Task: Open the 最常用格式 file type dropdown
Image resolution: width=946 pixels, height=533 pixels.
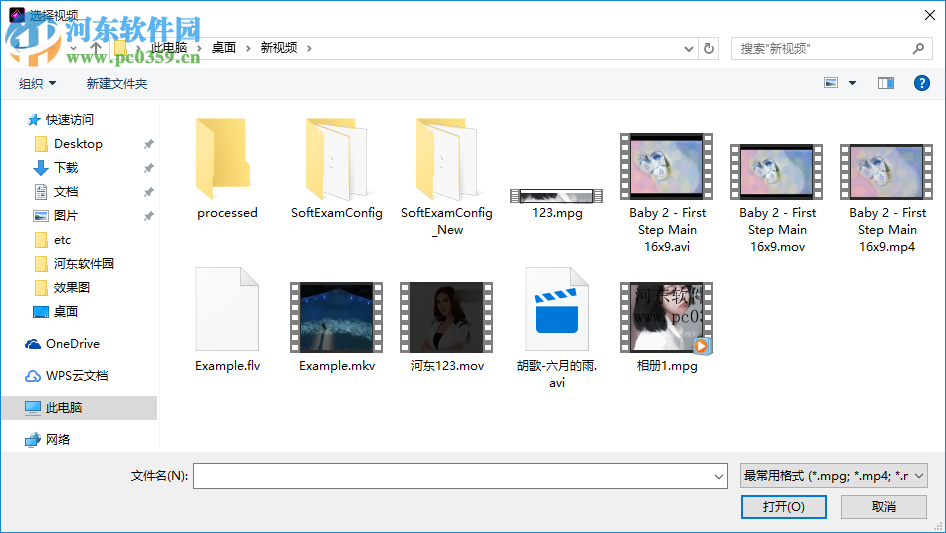Action: tap(833, 476)
